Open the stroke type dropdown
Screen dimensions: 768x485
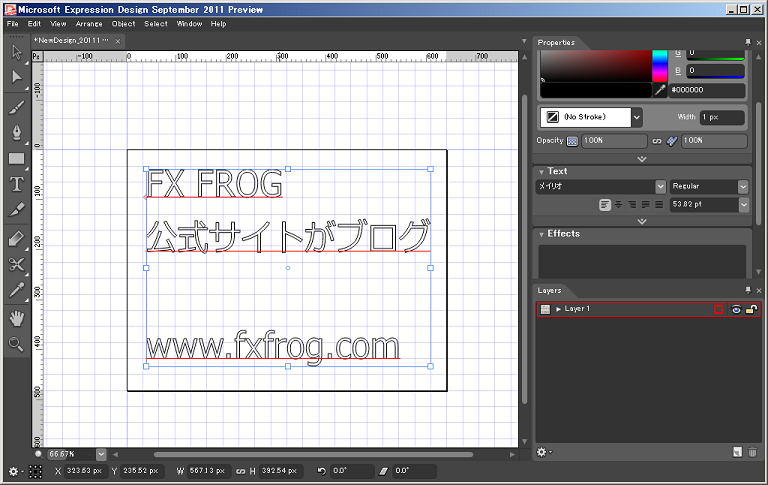pyautogui.click(x=637, y=117)
